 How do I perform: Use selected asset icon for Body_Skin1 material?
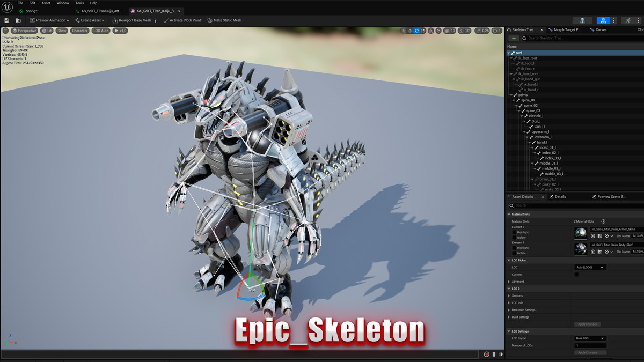(593, 251)
